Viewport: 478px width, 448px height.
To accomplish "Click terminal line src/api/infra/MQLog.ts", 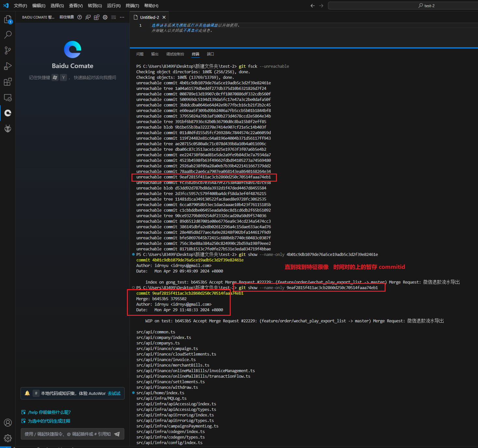I will coord(161,399).
